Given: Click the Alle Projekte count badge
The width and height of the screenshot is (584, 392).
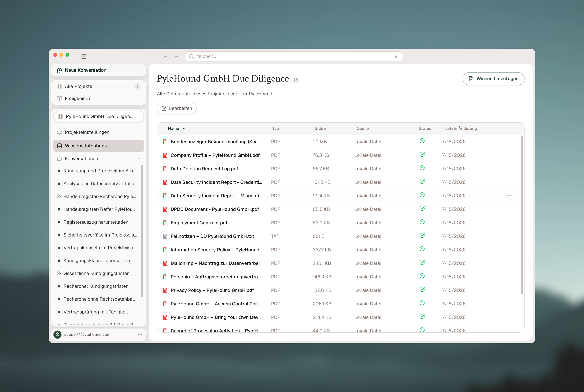Looking at the screenshot, I should tap(137, 86).
